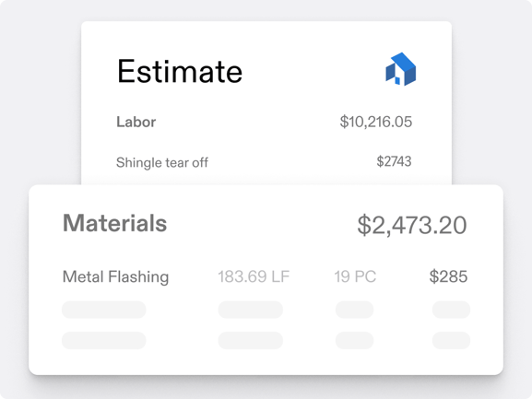Click the Metal Flashing item name
The image size is (532, 399).
[115, 276]
